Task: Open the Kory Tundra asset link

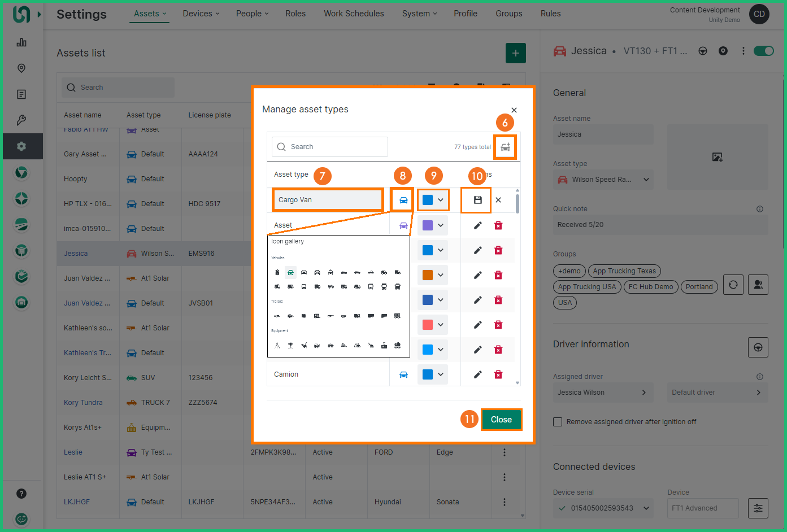Action: (x=83, y=403)
